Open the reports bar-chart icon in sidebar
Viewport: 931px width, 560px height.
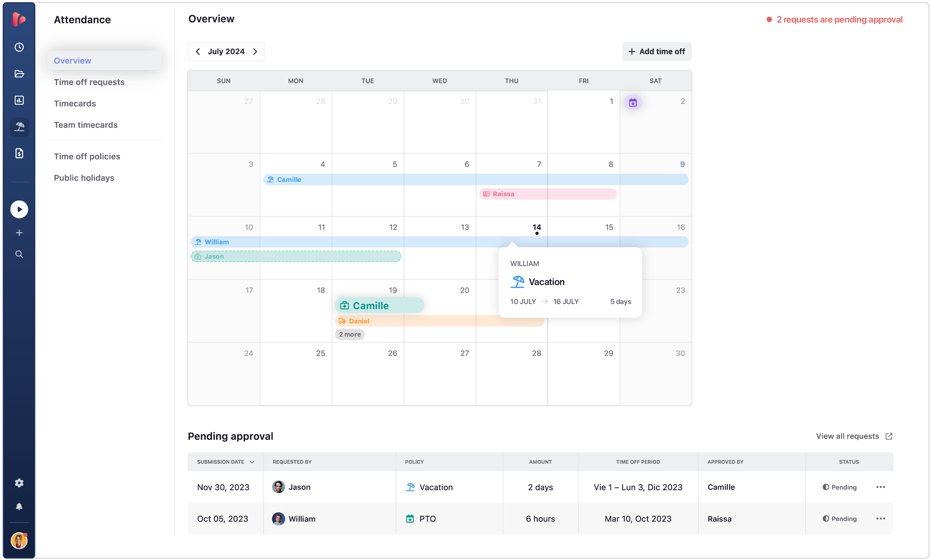(x=19, y=100)
